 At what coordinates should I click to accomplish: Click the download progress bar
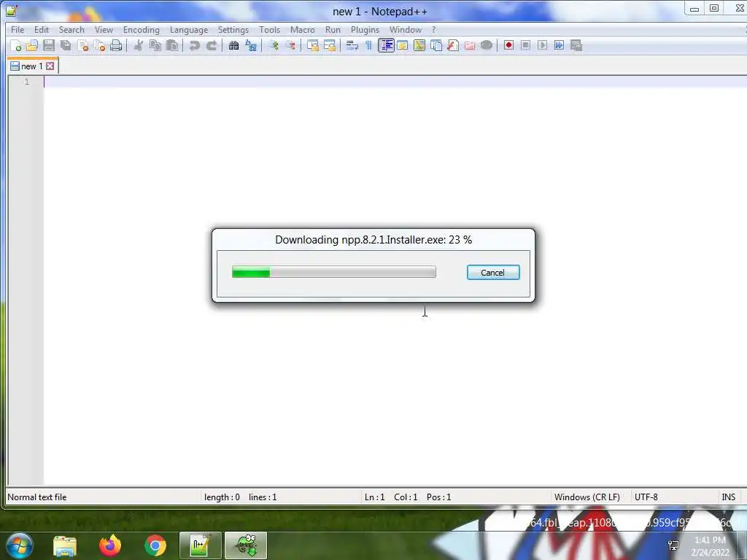(333, 273)
